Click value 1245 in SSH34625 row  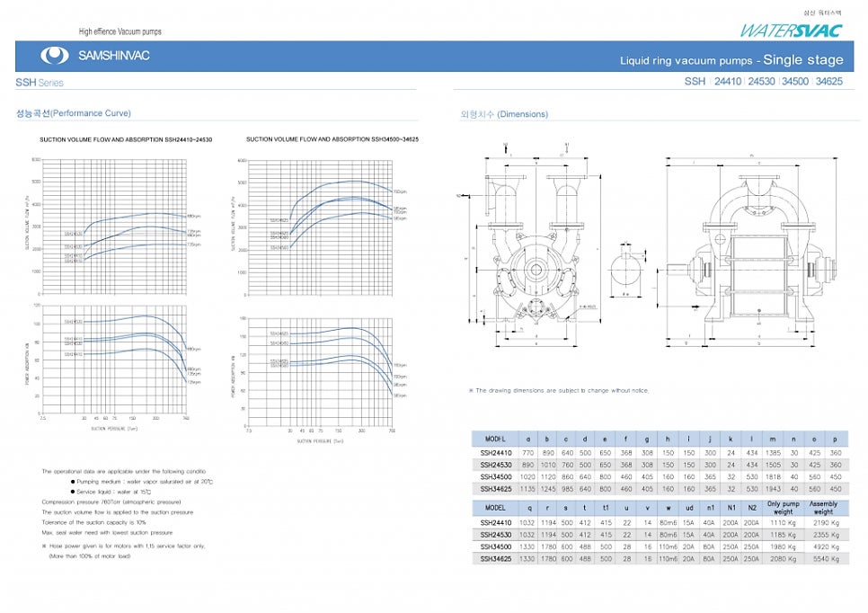(x=547, y=489)
